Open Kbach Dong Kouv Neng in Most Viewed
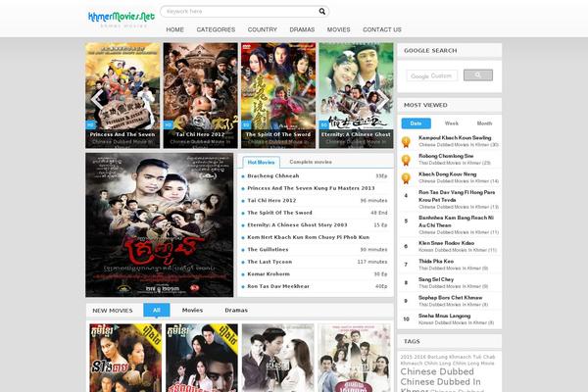Viewport: 588px width, 392px height. click(448, 174)
